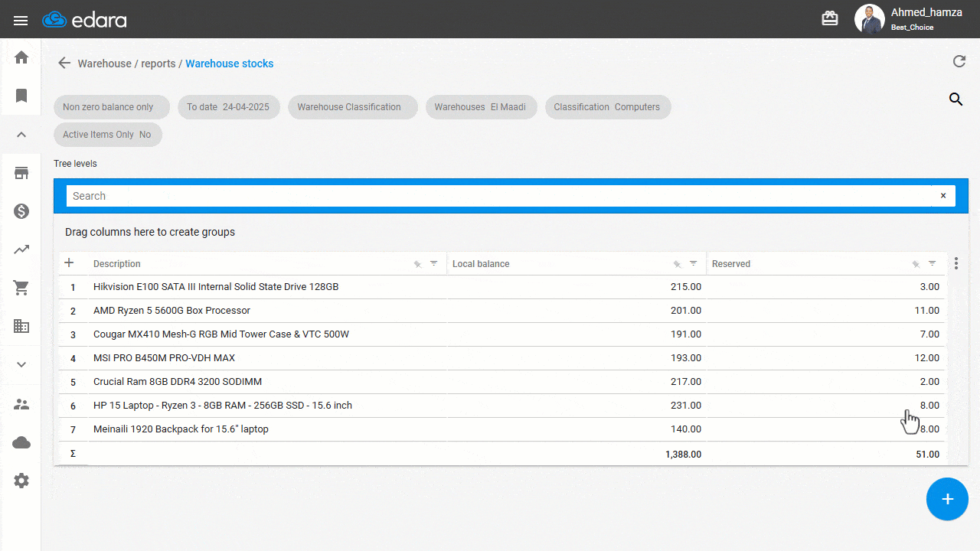Open the building company sidebar icon

click(x=21, y=326)
